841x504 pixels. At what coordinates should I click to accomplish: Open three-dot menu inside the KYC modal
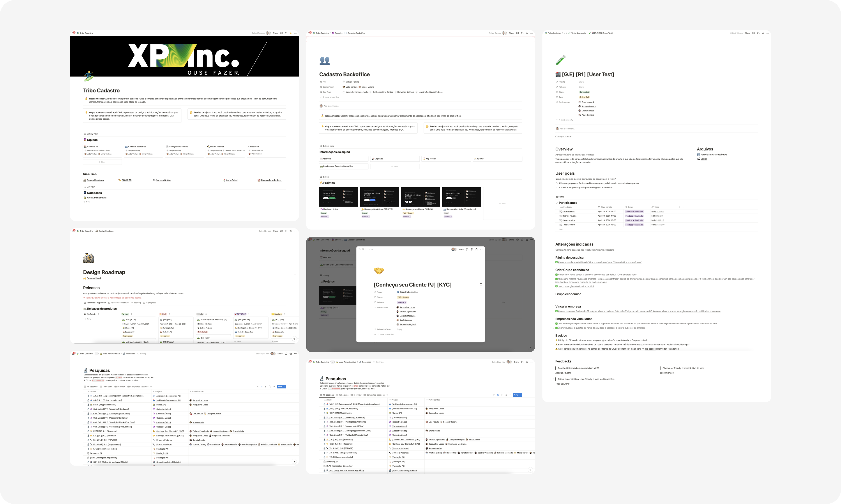pos(481,249)
